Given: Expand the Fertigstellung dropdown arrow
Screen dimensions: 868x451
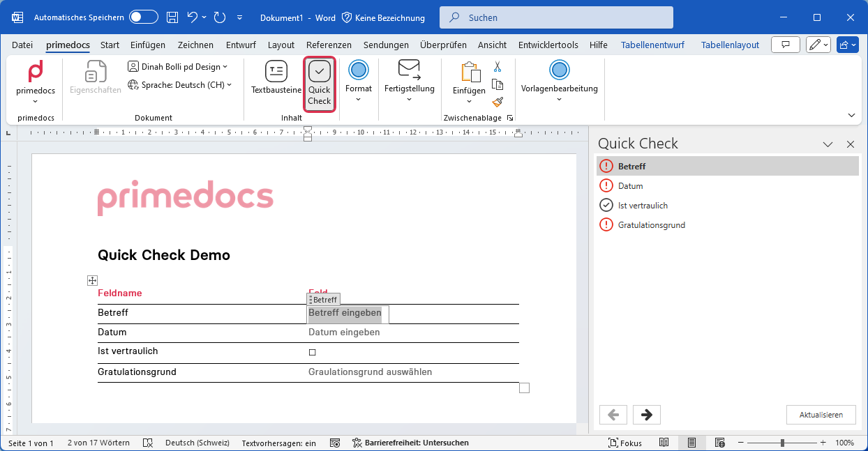Looking at the screenshot, I should coord(409,100).
